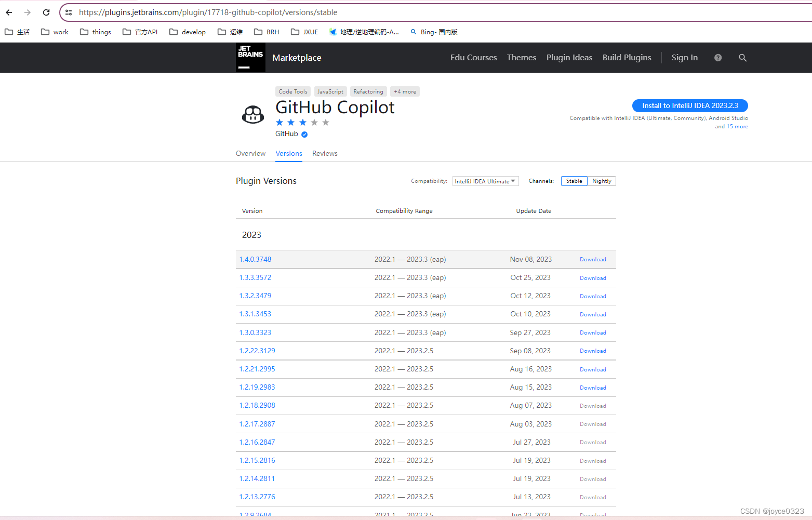Click the first rating star

tap(279, 123)
